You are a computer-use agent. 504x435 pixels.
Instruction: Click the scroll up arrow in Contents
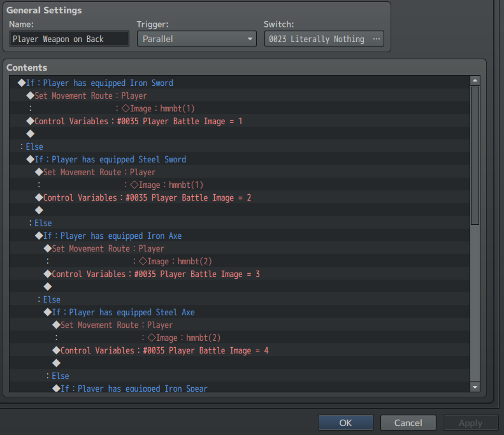[475, 80]
